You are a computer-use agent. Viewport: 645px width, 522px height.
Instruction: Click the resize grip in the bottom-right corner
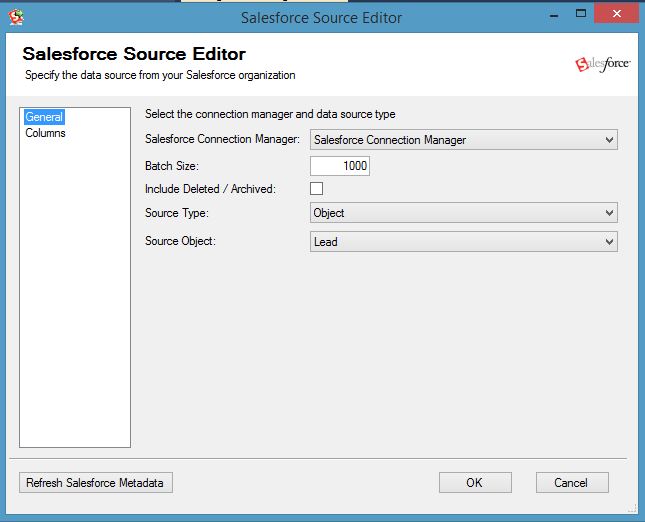click(x=636, y=512)
